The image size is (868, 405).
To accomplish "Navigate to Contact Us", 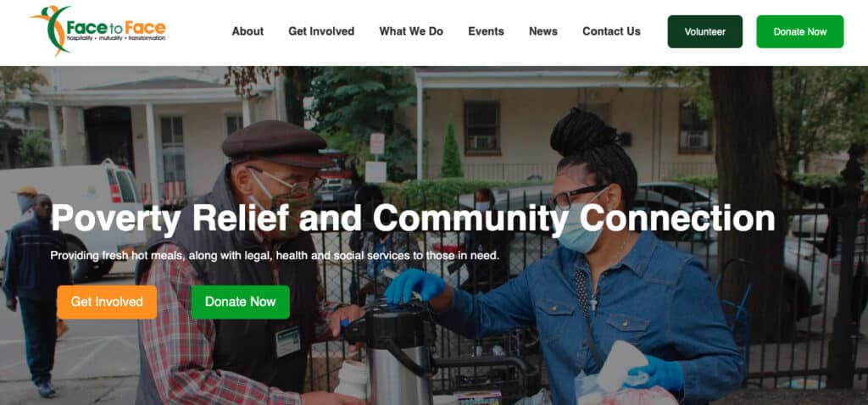I will 611,31.
